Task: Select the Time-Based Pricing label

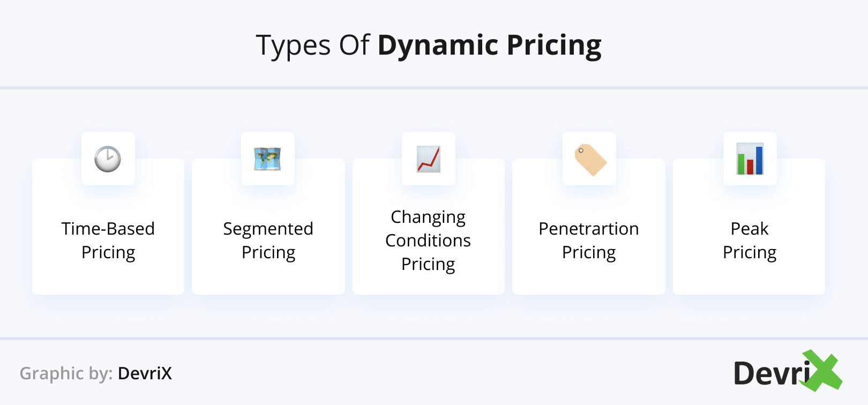Action: (108, 240)
